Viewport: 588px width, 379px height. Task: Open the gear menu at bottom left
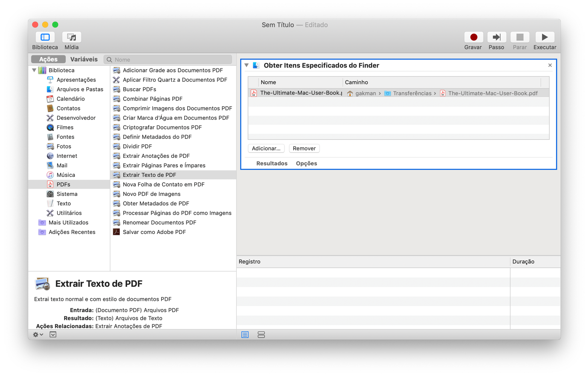tap(38, 335)
